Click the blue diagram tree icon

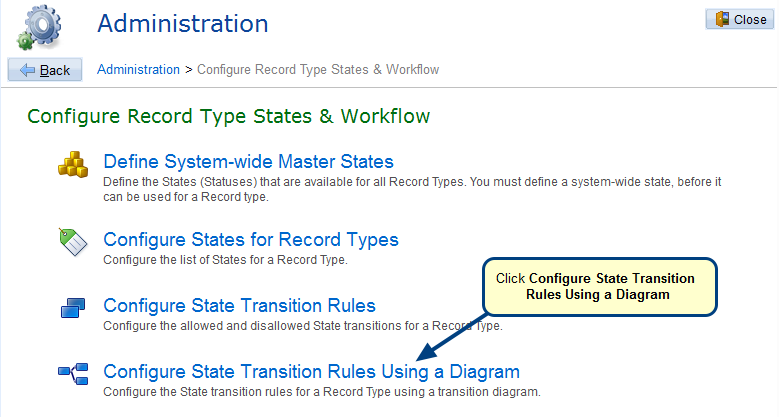[73, 374]
